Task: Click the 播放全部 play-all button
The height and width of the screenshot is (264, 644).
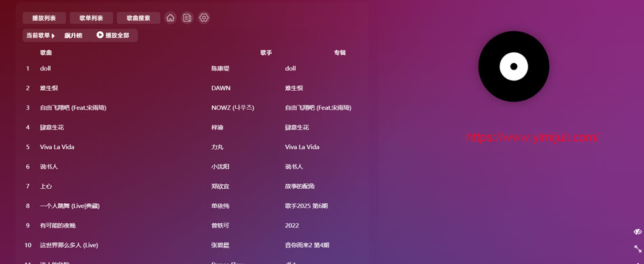Action: [113, 35]
